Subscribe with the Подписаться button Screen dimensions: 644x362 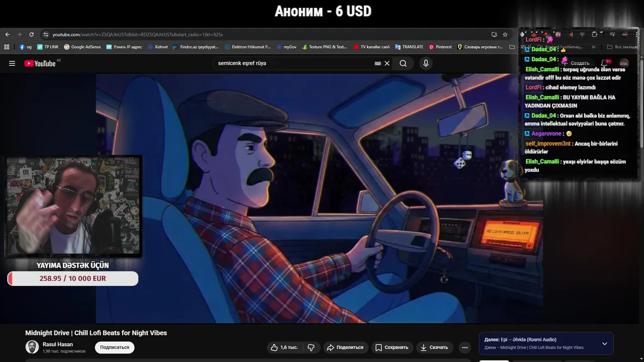tap(115, 347)
